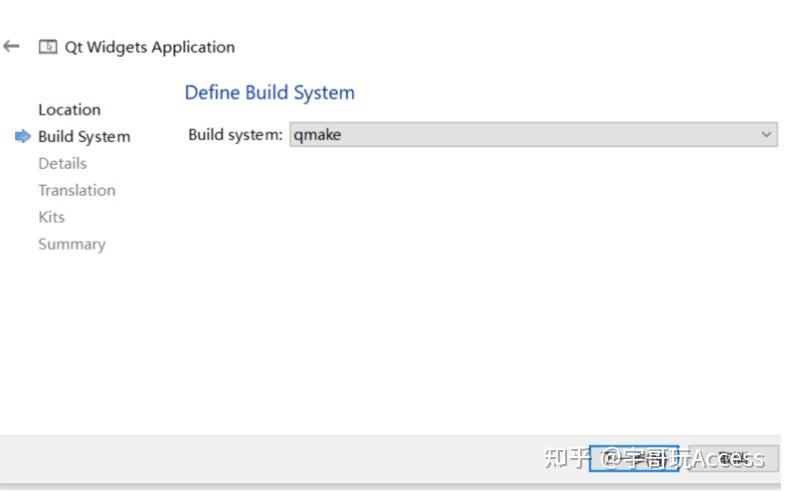Click the qmake text in the combo box
The height and width of the screenshot is (491, 785).
[316, 135]
